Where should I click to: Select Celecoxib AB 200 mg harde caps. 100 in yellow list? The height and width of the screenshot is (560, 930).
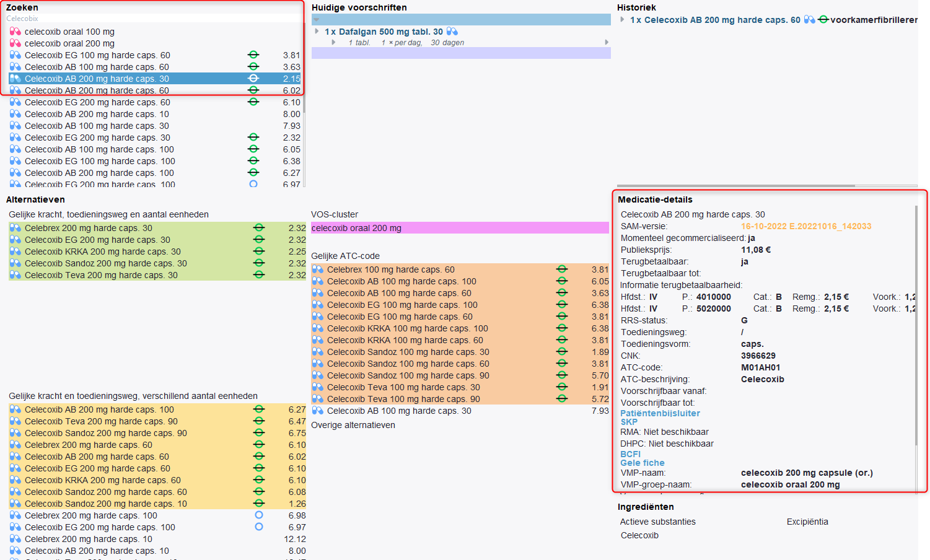point(157,409)
